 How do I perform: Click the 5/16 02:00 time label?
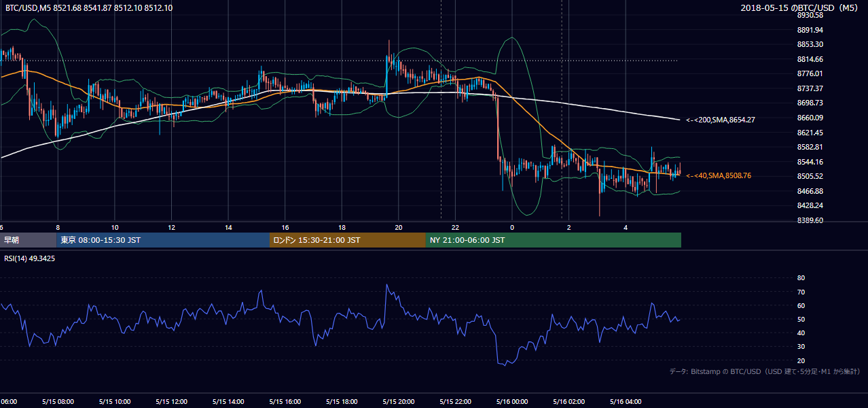coord(568,402)
